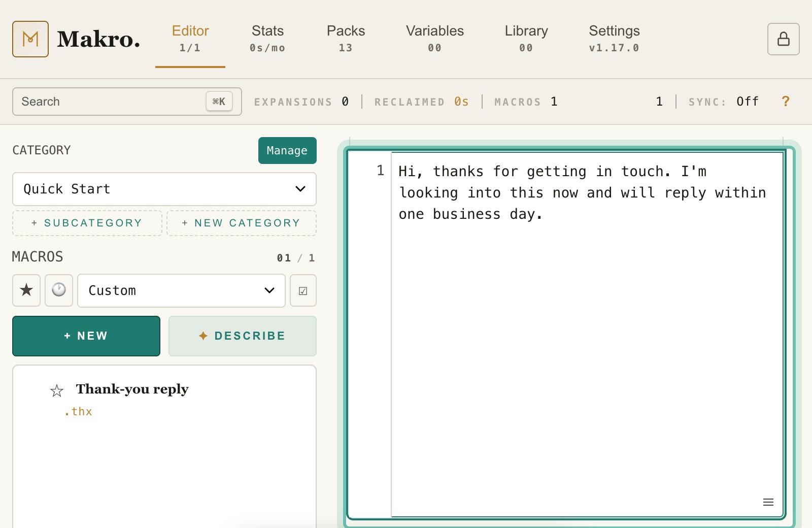Star the Thank-you reply macro

tap(57, 390)
